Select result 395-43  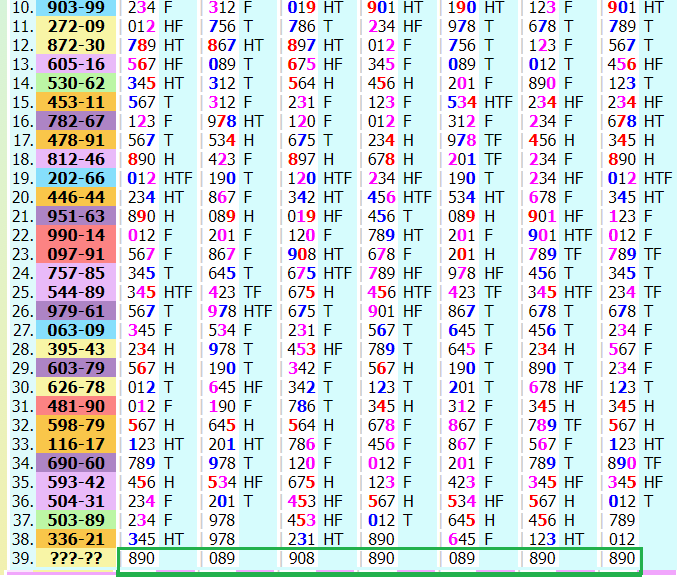[x=76, y=349]
